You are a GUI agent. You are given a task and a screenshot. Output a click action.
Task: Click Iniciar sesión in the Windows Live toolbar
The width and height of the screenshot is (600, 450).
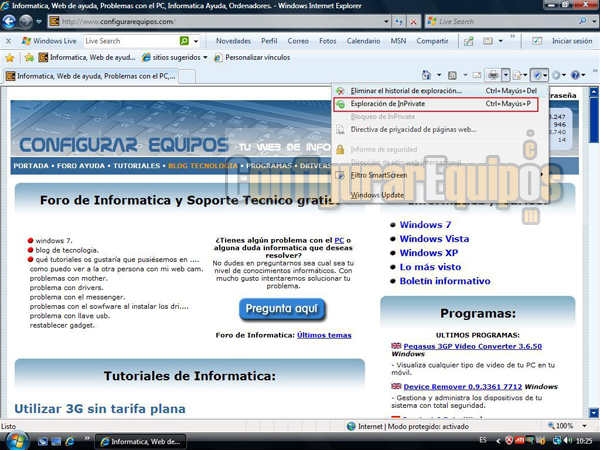(x=572, y=41)
